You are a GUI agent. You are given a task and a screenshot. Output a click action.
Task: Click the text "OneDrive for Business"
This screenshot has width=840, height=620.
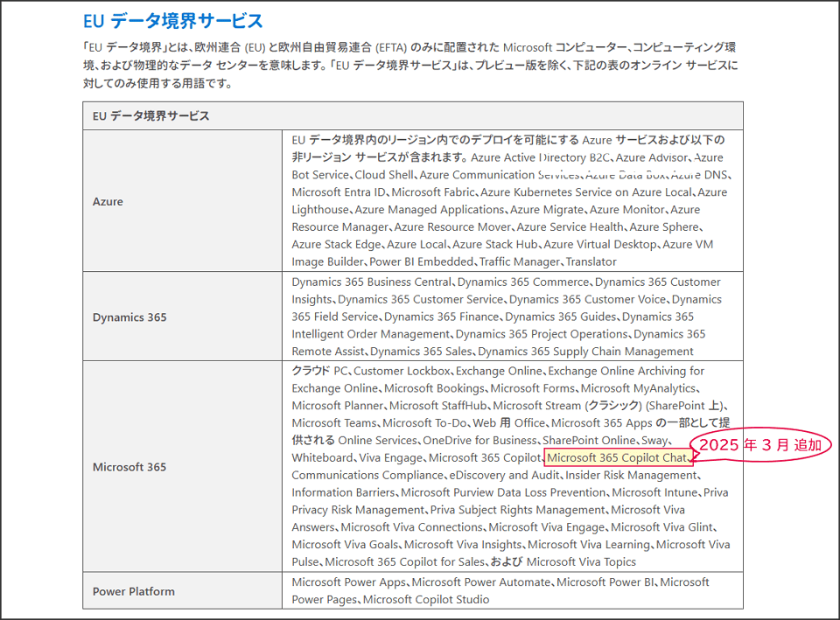(480, 440)
